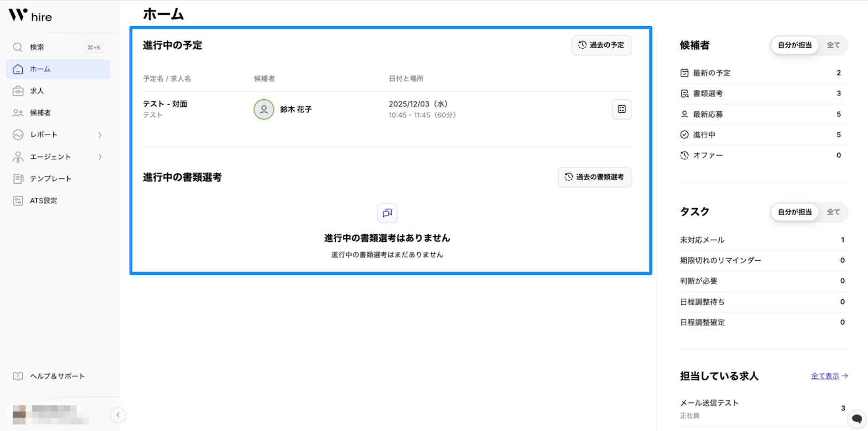This screenshot has height=431, width=868.
Task: Open the テンプレート menu item
Action: click(50, 178)
